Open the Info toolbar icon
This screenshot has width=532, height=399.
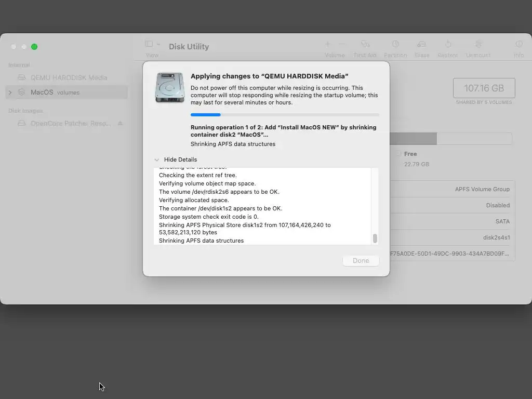519,44
